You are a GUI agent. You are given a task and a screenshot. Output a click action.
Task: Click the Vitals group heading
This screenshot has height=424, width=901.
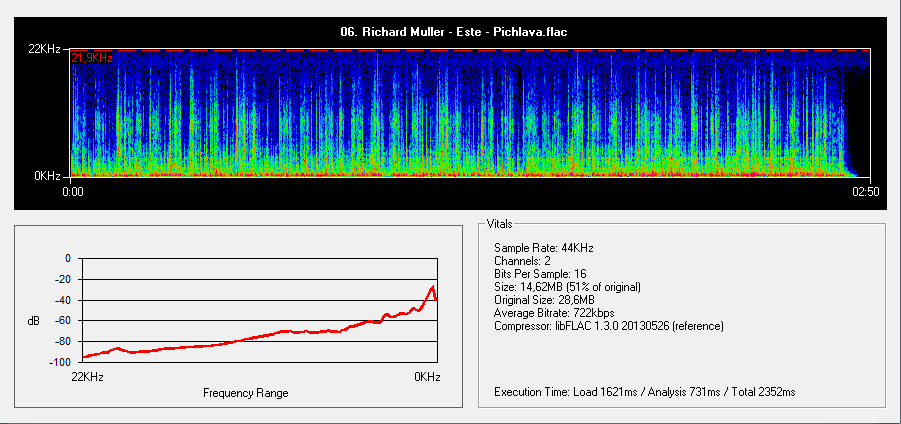tap(498, 223)
